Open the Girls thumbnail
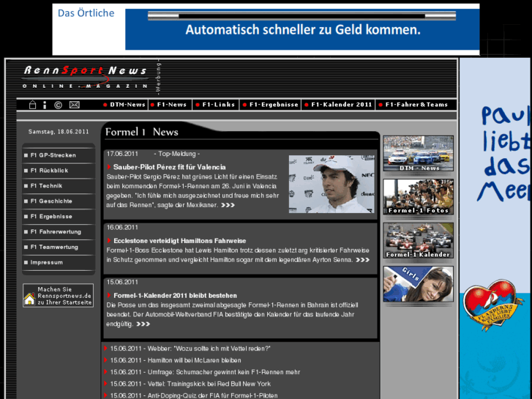 click(x=418, y=284)
